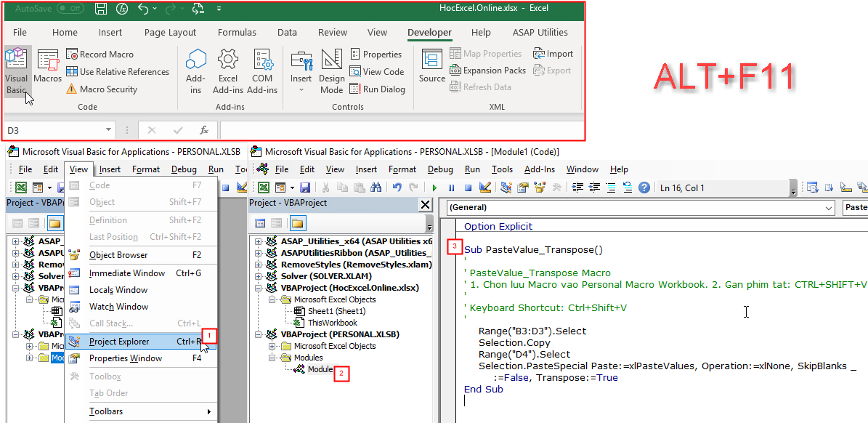Open the Add-ins button
The image size is (868, 423).
[195, 71]
